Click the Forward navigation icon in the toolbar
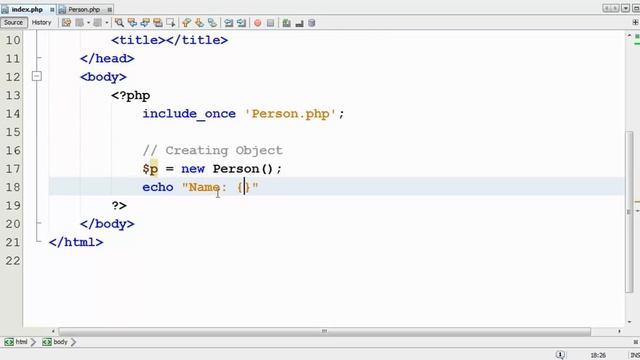 click(98, 23)
